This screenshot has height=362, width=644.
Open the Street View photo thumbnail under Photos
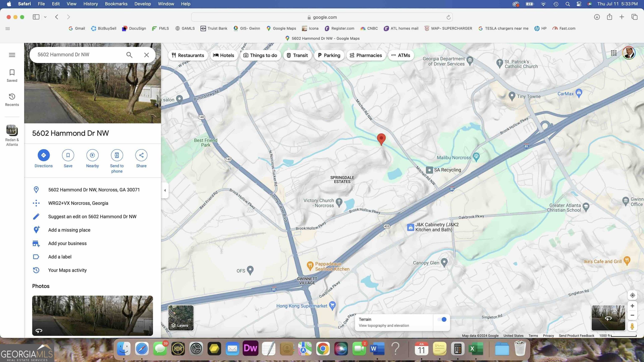pos(92,315)
